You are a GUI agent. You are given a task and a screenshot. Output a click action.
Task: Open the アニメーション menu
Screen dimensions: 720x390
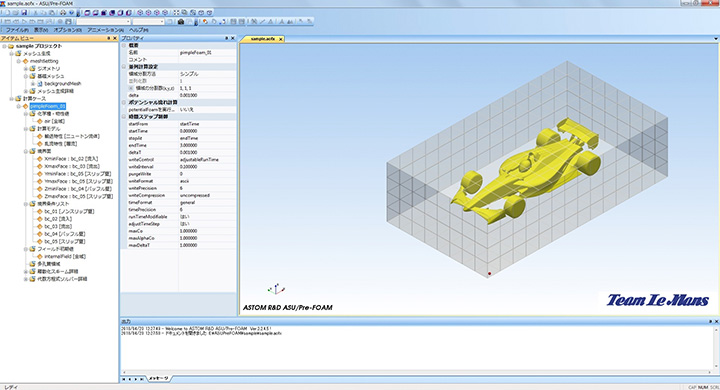click(106, 30)
